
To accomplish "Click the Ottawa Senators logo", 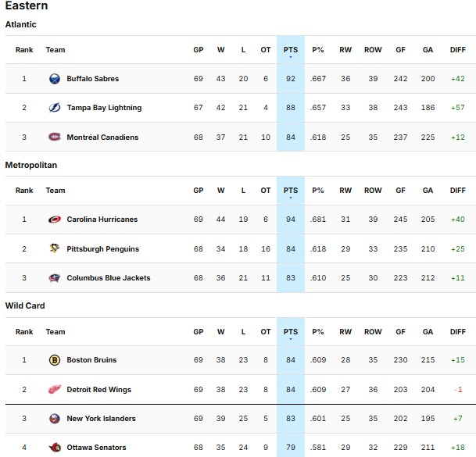I will (x=55, y=448).
